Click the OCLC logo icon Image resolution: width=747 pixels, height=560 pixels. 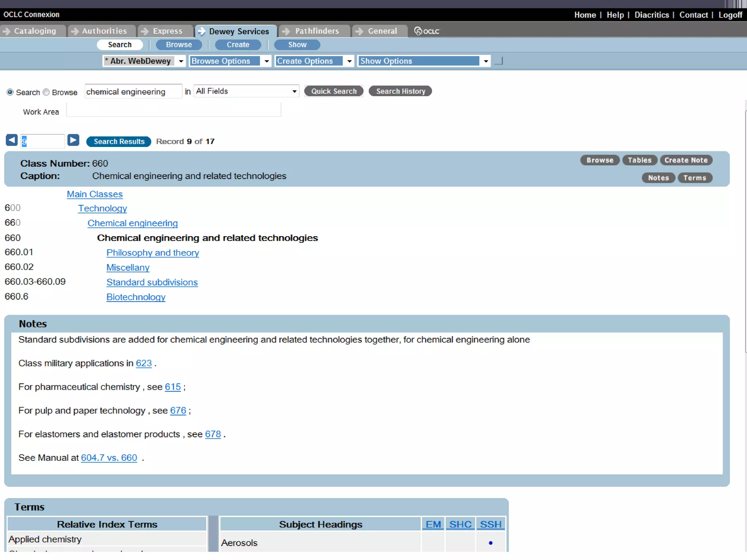coord(427,31)
